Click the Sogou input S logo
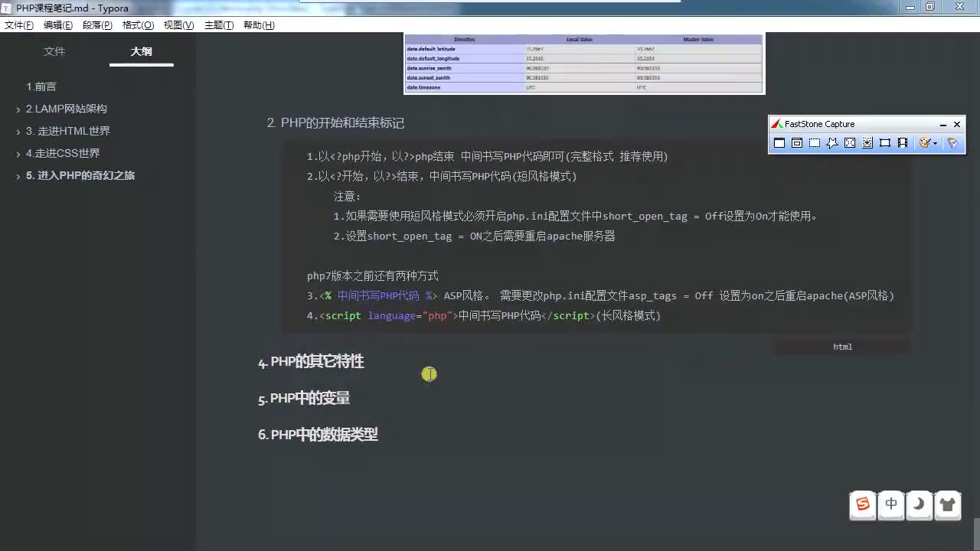The width and height of the screenshot is (980, 551). coord(863,505)
